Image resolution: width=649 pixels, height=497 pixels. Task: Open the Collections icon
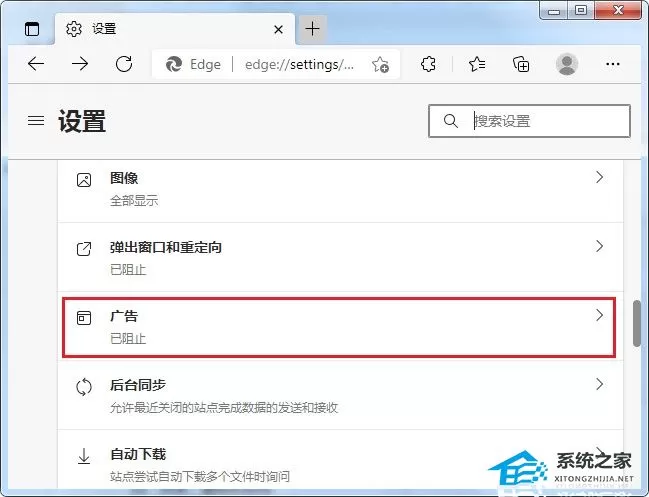click(x=521, y=64)
